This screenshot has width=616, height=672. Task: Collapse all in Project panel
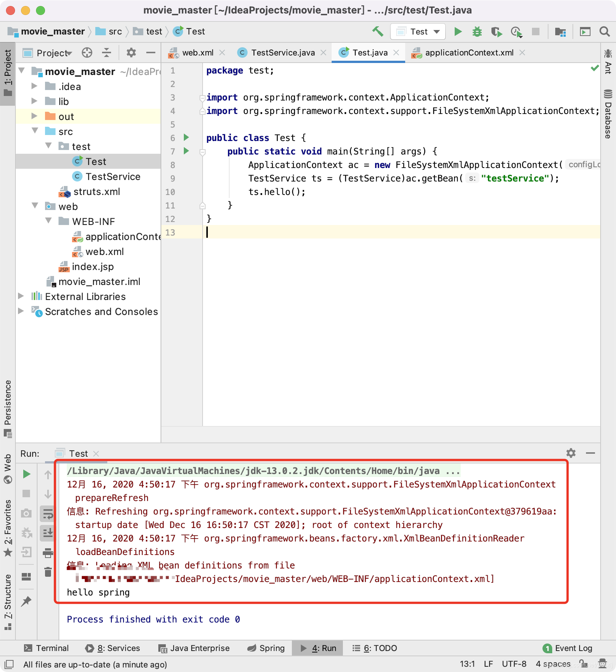click(x=107, y=53)
